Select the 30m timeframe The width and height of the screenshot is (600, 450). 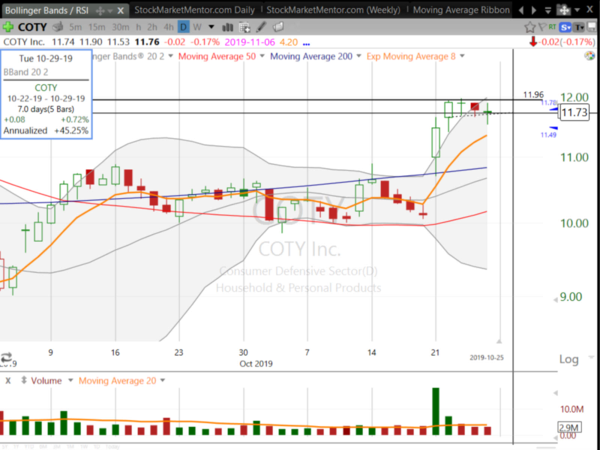pyautogui.click(x=120, y=27)
